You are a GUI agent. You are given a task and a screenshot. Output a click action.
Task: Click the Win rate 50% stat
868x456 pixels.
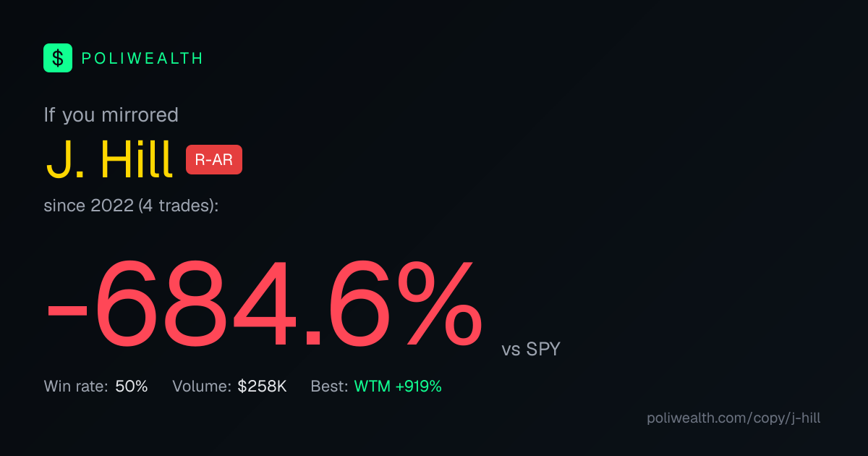(x=95, y=387)
